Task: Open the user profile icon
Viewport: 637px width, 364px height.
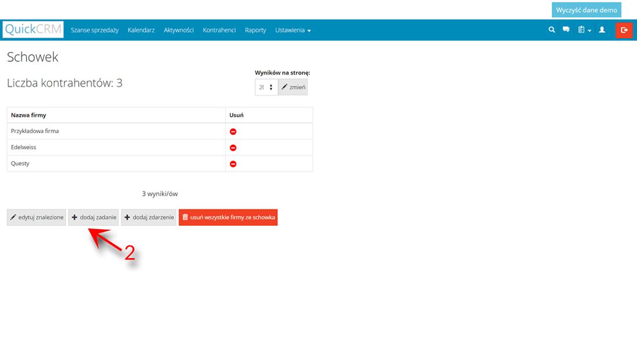Action: coord(602,30)
